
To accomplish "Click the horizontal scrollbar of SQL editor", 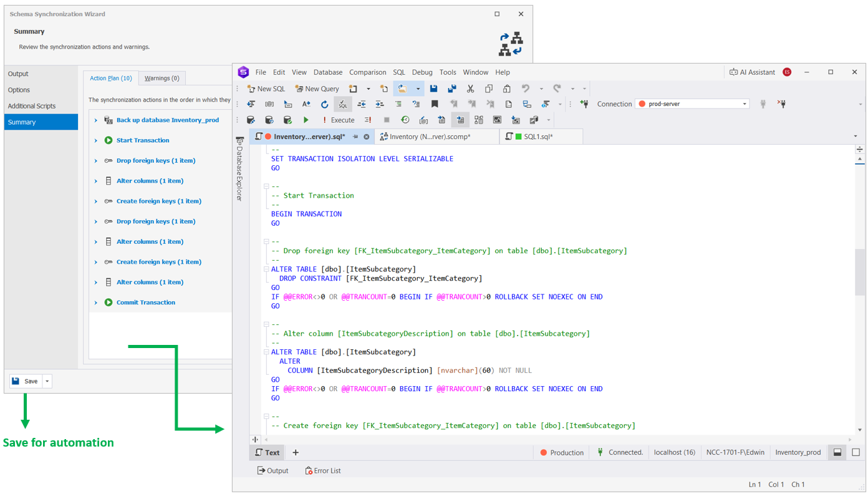I will 558,440.
